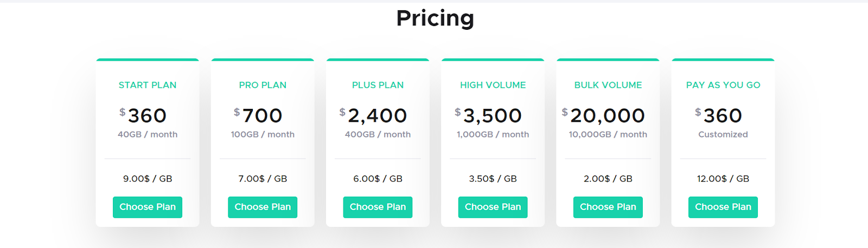Choose the Bulk Volume plan button

[608, 207]
